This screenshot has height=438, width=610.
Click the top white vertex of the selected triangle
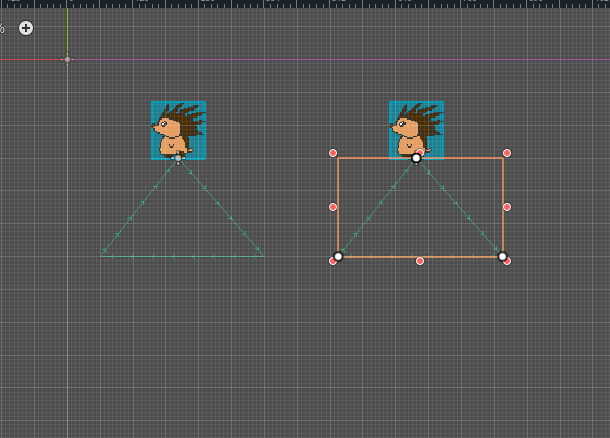click(416, 158)
